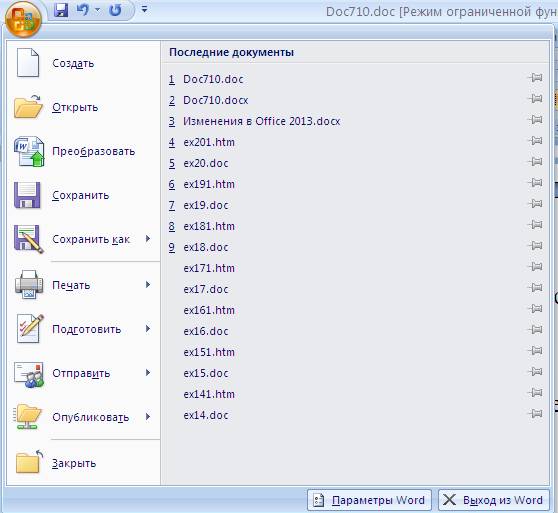Expand the Опубликовать submenu arrow
The height and width of the screenshot is (513, 558).
click(x=148, y=417)
